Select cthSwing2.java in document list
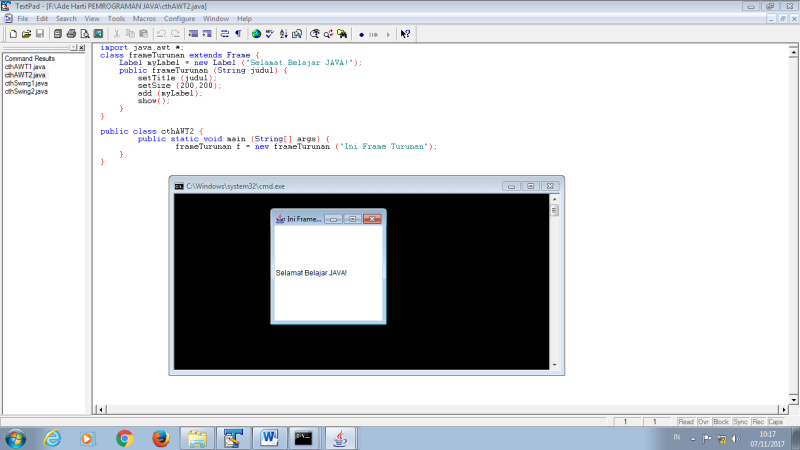Screen dimensions: 800x450 coord(26,91)
